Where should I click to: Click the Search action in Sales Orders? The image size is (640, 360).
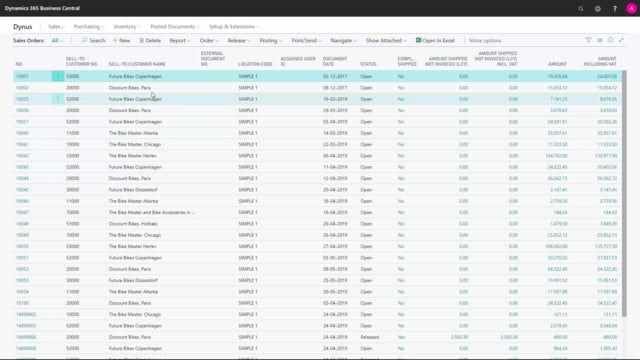coord(93,40)
